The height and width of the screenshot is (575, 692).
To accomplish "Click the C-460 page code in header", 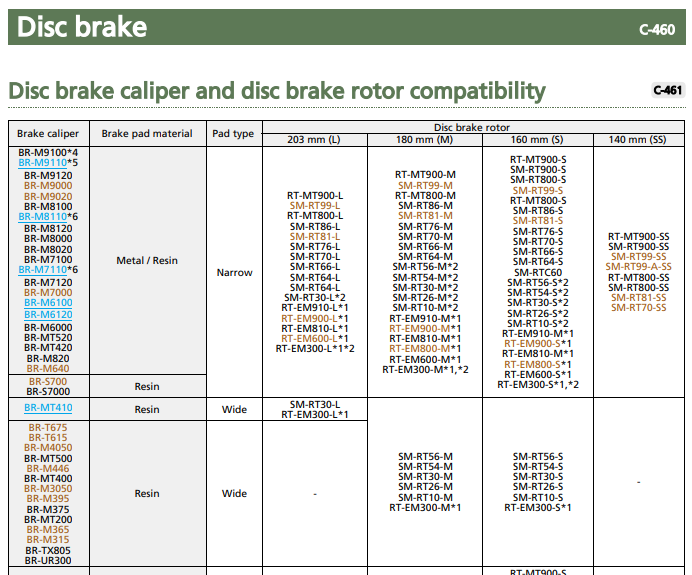I will (x=657, y=30).
